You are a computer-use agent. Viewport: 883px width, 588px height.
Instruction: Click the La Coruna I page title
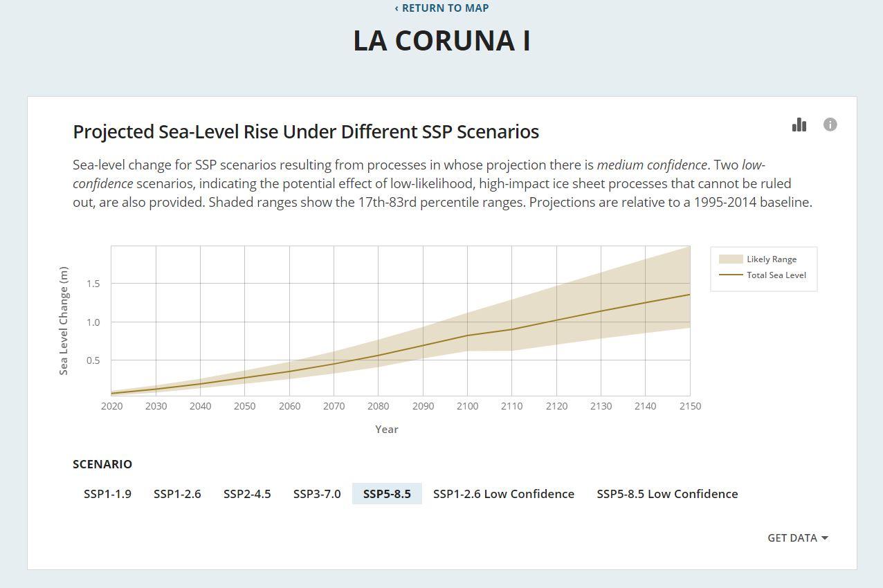[441, 40]
